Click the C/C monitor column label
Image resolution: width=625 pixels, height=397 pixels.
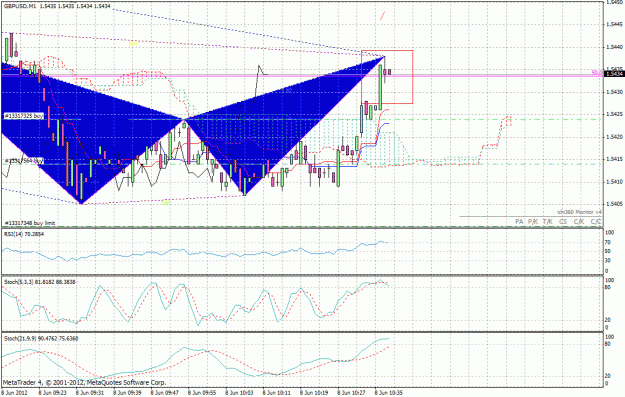596,222
